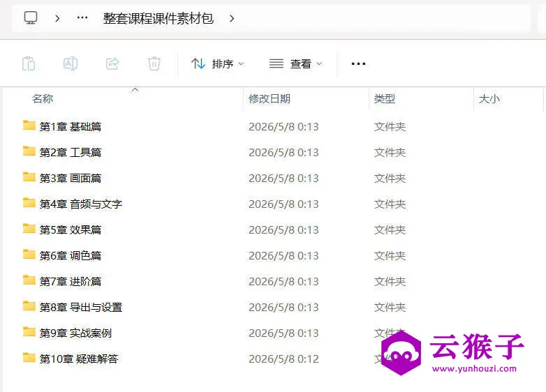Click the modified date of 第1章 基础篇
Image resolution: width=546 pixels, height=392 pixels.
pos(283,127)
